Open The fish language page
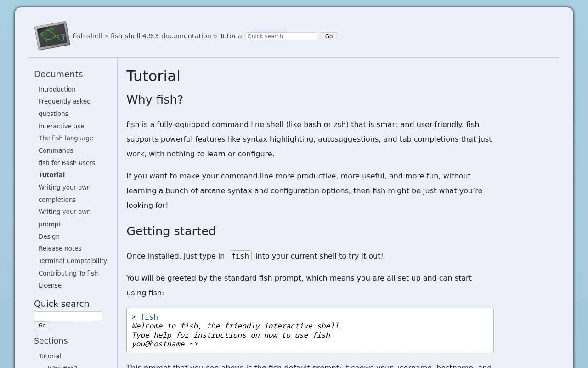588x368 pixels. coord(66,138)
